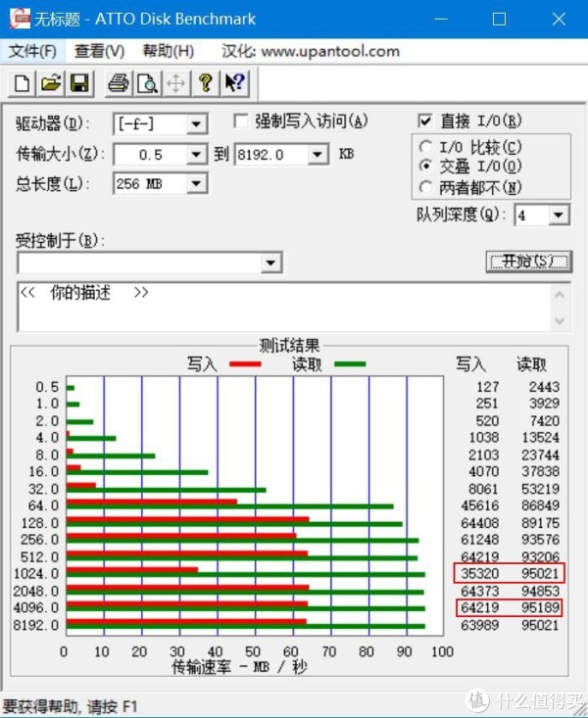The image size is (588, 718).
Task: Click the write value 45616 for 64.0
Action: (x=480, y=505)
